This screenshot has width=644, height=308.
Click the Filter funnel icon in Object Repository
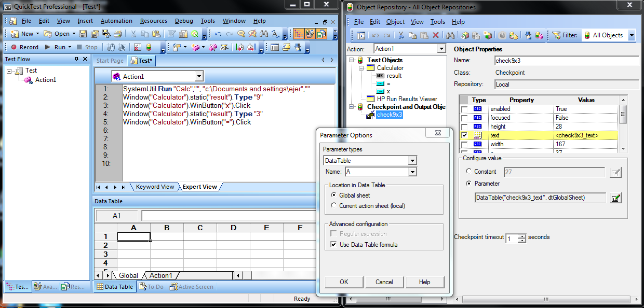(x=556, y=35)
